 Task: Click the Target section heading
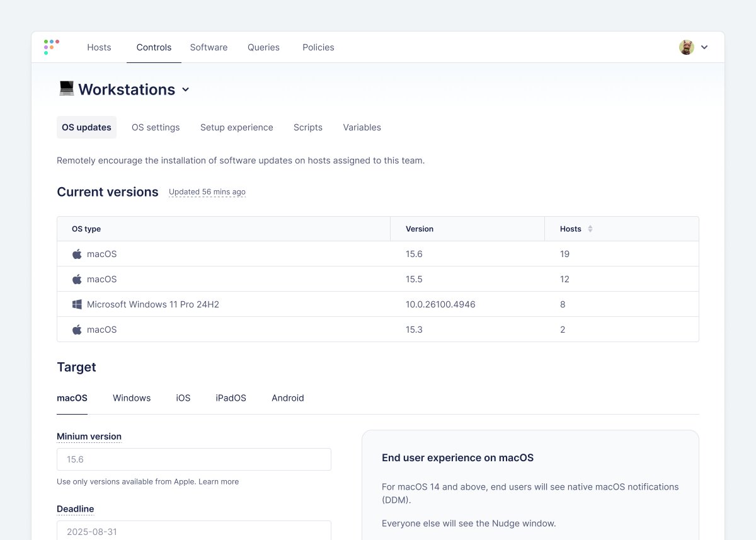click(x=76, y=367)
